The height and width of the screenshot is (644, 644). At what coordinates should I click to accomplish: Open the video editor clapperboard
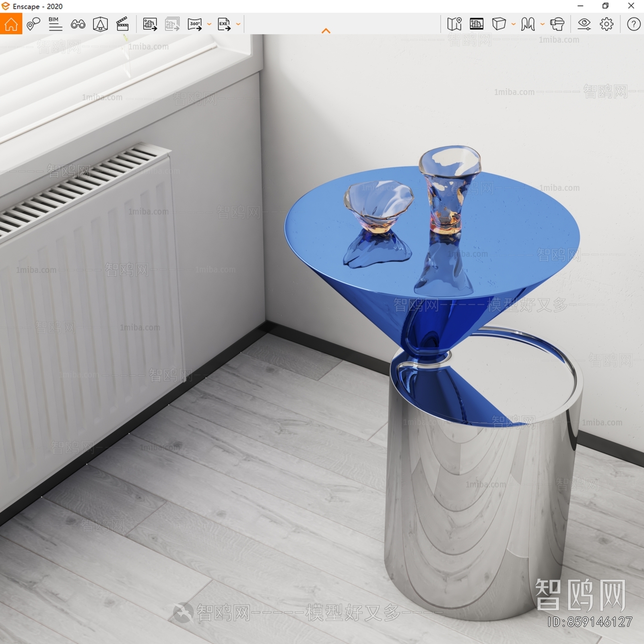click(122, 24)
